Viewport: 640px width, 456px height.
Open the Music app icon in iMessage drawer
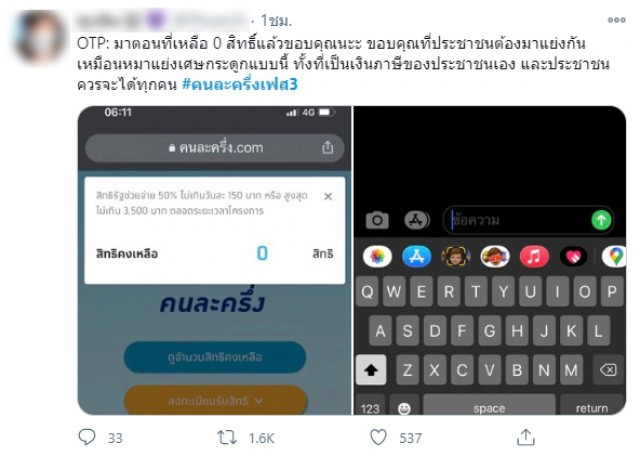pos(534,257)
